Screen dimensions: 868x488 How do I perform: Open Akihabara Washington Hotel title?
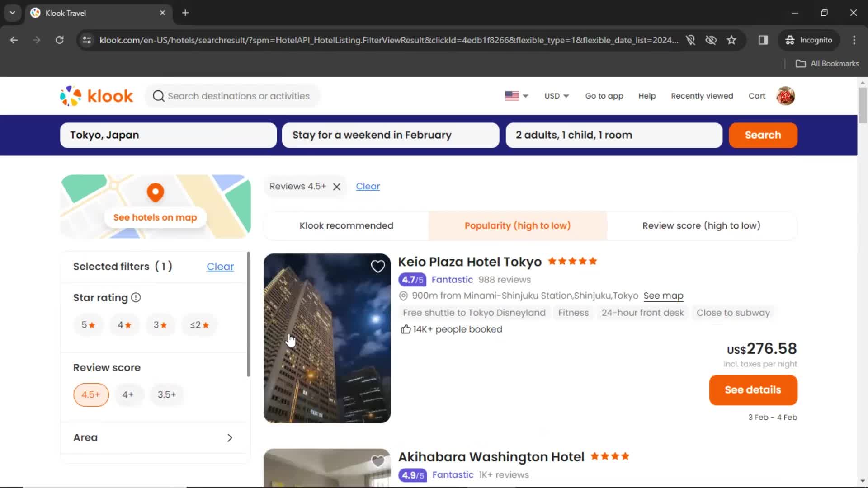[491, 457]
